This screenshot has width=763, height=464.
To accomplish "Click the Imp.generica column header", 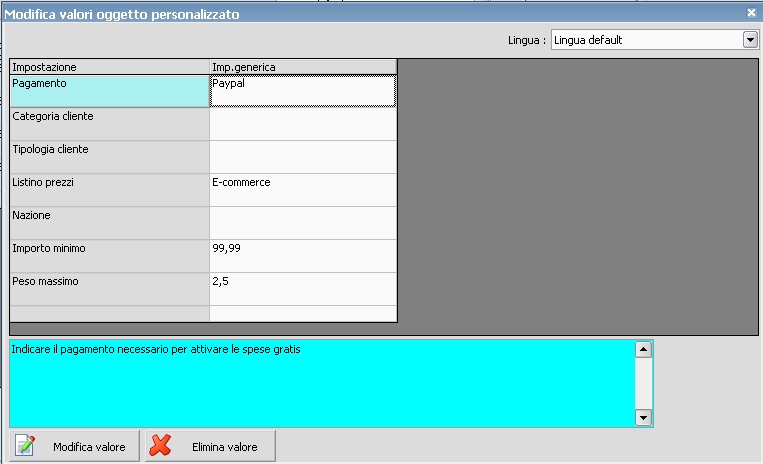I will click(303, 67).
